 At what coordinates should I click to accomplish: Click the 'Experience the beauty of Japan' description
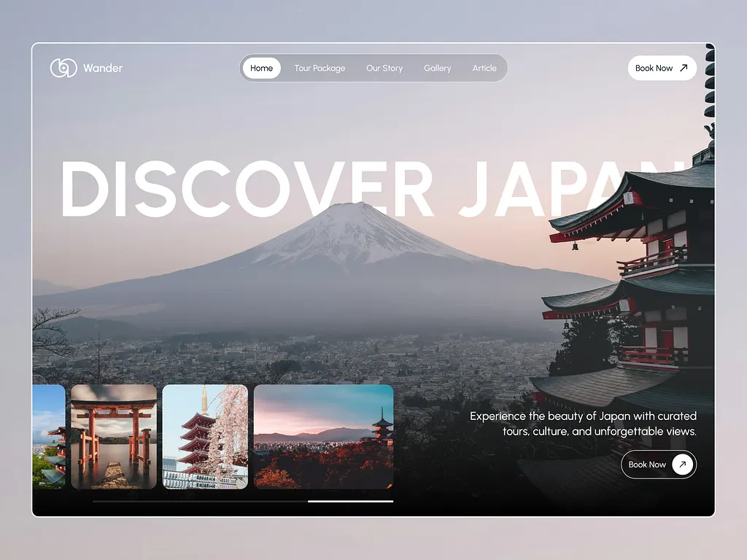[x=583, y=424]
